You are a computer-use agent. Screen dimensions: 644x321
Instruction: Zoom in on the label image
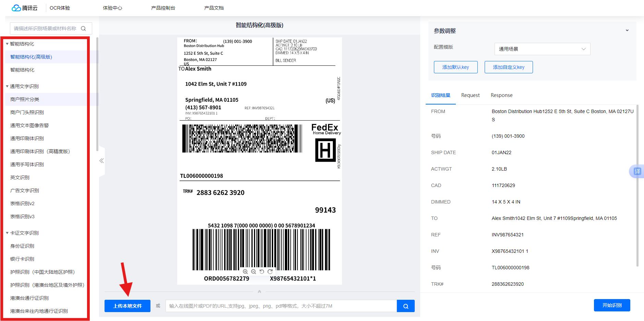point(245,271)
